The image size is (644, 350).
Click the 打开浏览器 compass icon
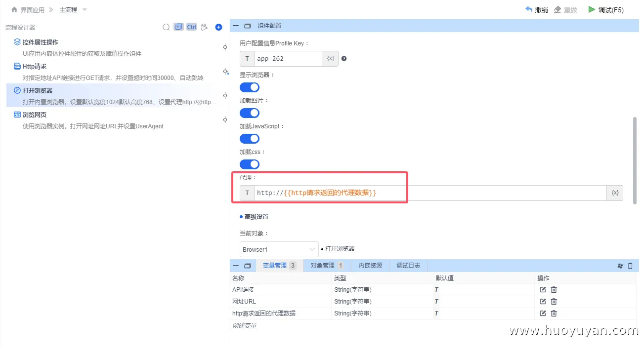tap(17, 90)
